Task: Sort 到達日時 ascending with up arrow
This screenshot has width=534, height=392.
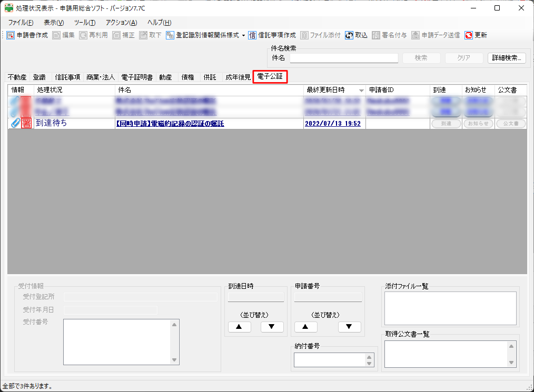Action: tap(239, 327)
